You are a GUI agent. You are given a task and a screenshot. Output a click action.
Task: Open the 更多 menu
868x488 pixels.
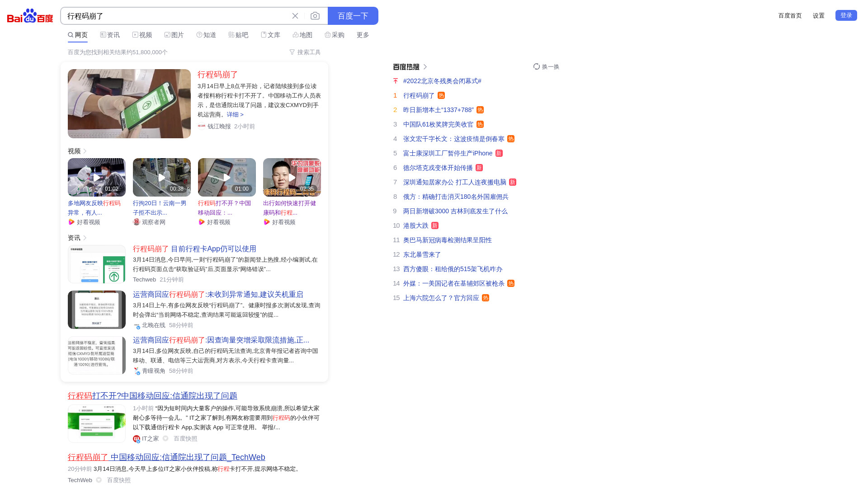tap(363, 35)
